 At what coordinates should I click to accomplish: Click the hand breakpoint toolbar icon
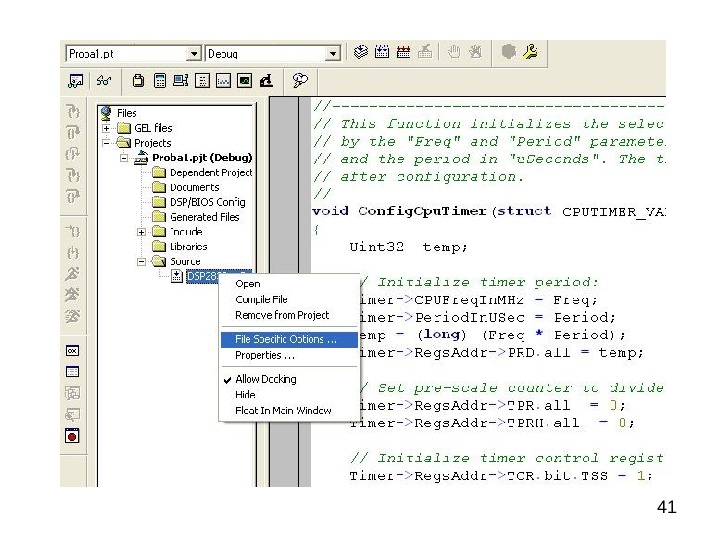click(x=454, y=52)
